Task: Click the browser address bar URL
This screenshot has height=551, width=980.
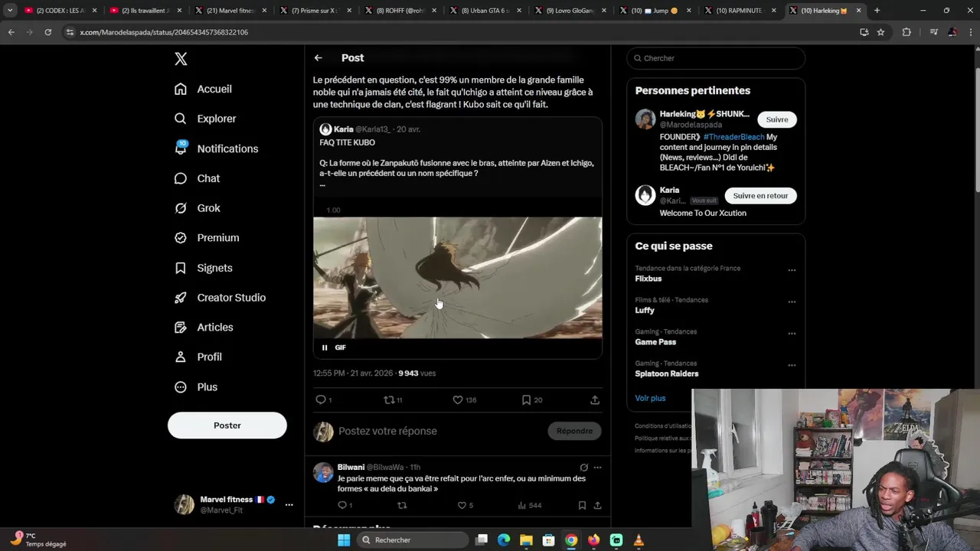Action: point(164,32)
